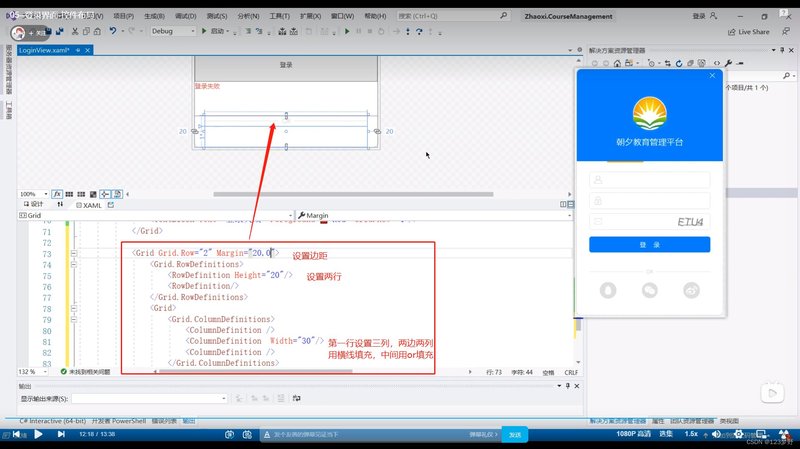Open the Analyze (N) menu

click(248, 16)
